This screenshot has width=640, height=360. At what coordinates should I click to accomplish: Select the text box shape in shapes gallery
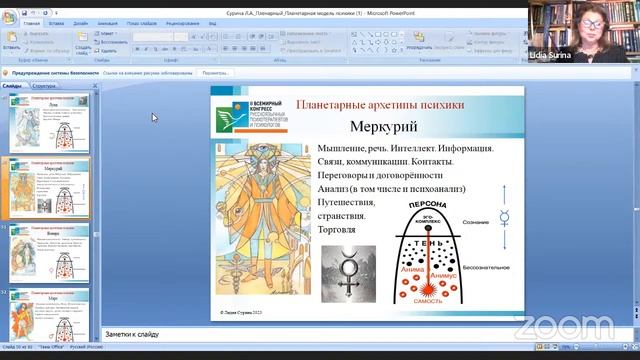354,35
